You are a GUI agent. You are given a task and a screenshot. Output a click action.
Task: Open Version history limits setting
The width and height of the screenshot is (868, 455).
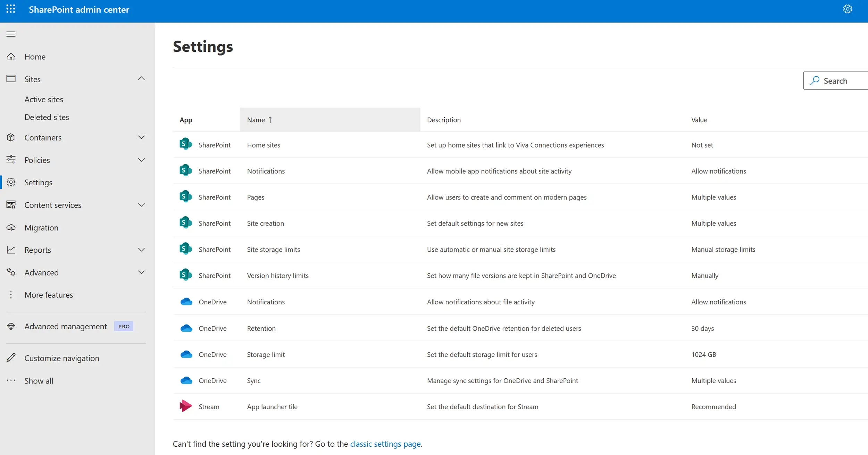point(278,276)
